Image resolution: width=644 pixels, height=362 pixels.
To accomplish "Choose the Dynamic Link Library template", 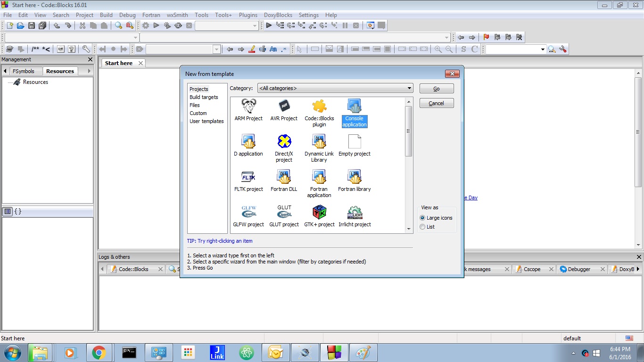I will (x=319, y=147).
